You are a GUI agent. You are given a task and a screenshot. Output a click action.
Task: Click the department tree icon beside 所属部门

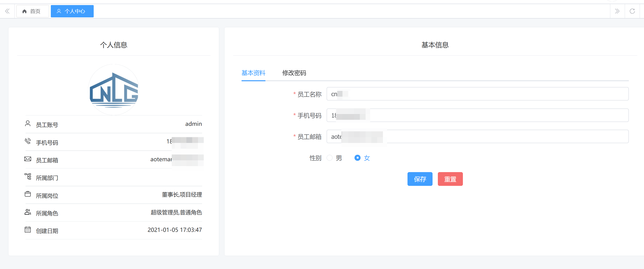pyautogui.click(x=28, y=177)
